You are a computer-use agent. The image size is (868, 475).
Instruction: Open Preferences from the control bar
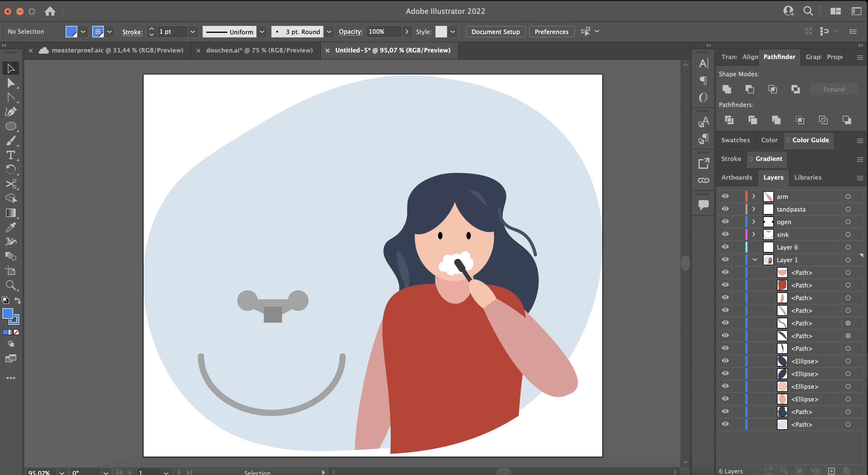coord(551,32)
